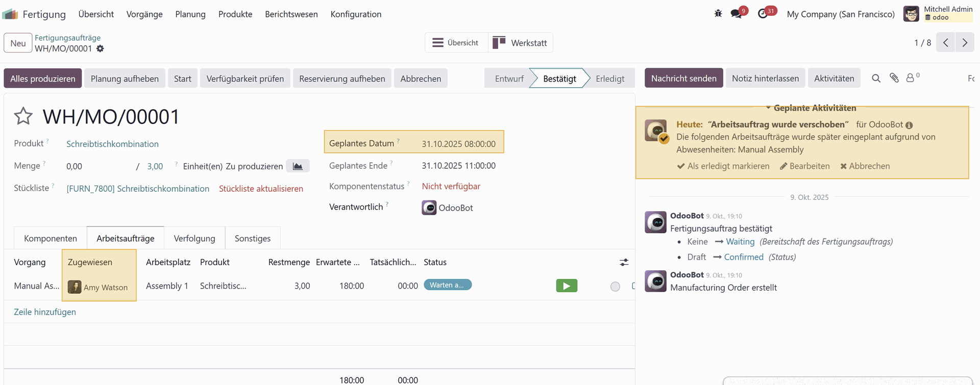Open the followers icon in chatter
980x385 pixels.
pyautogui.click(x=911, y=78)
